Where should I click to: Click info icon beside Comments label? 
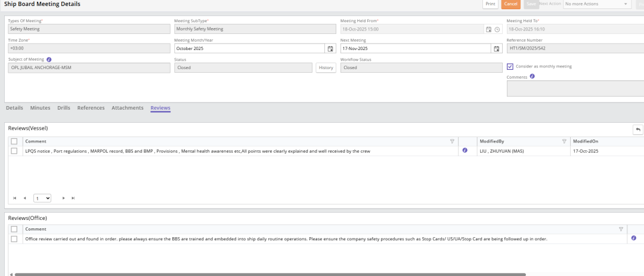pos(532,76)
